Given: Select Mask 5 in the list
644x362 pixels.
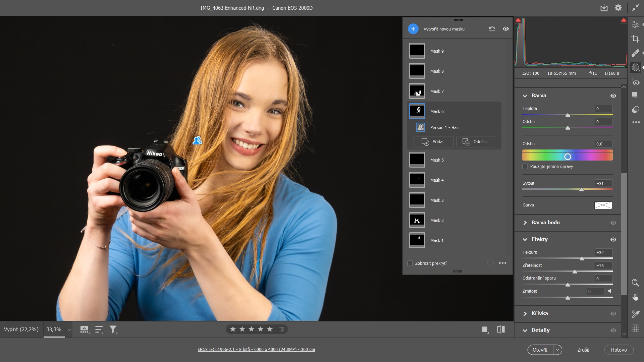Looking at the screenshot, I should [454, 160].
